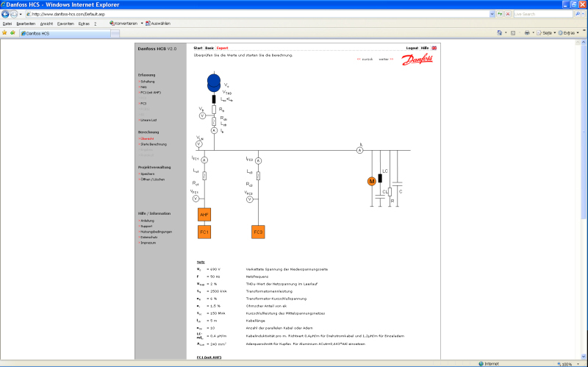This screenshot has width=588, height=367.
Task: Click the Hilfe link at top right
Action: pos(425,48)
